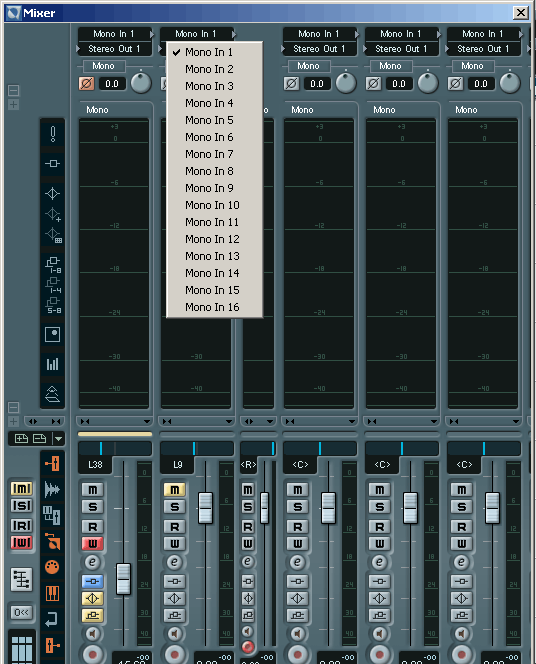Click the global Mute all button
536x664 pixels.
22,489
